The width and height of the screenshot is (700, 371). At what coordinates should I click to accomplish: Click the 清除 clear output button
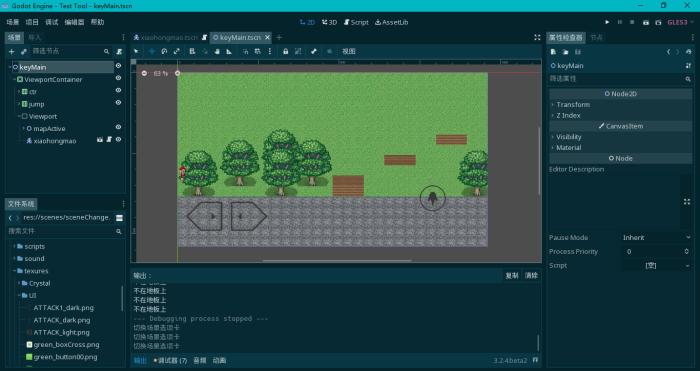[531, 275]
